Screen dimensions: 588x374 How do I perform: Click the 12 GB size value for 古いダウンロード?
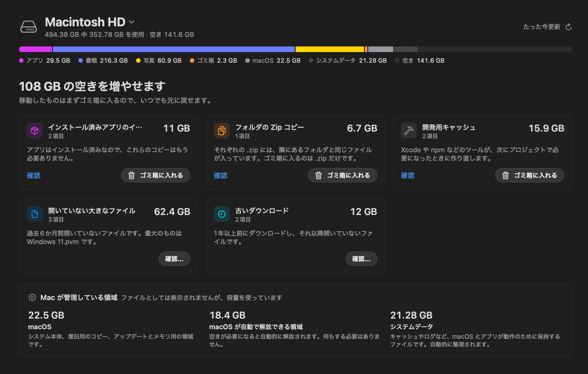(x=364, y=212)
